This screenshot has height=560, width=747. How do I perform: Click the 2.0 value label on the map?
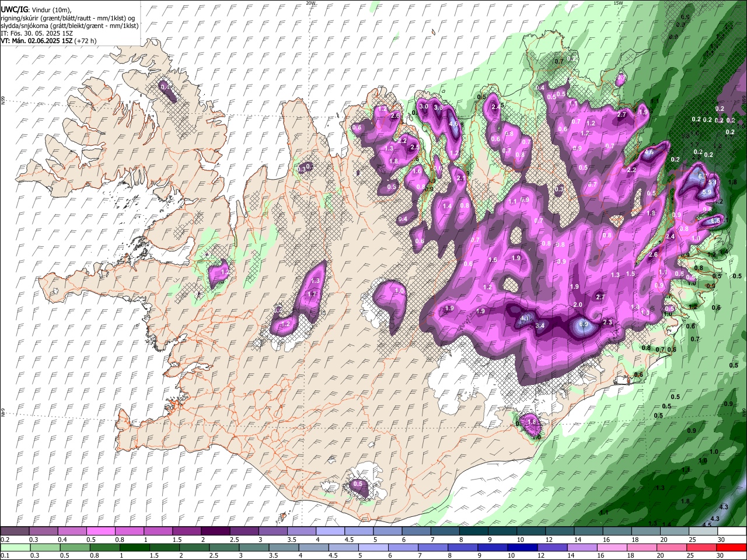[x=578, y=305]
